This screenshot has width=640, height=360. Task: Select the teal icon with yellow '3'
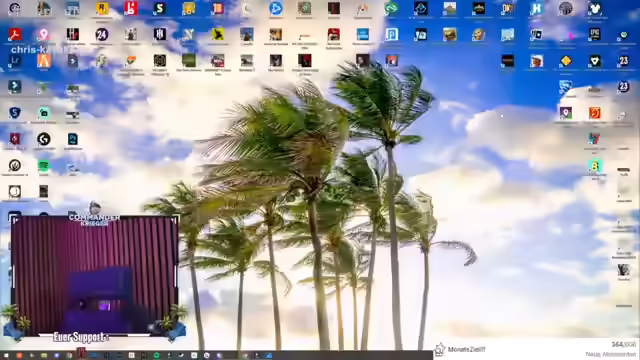click(x=595, y=166)
